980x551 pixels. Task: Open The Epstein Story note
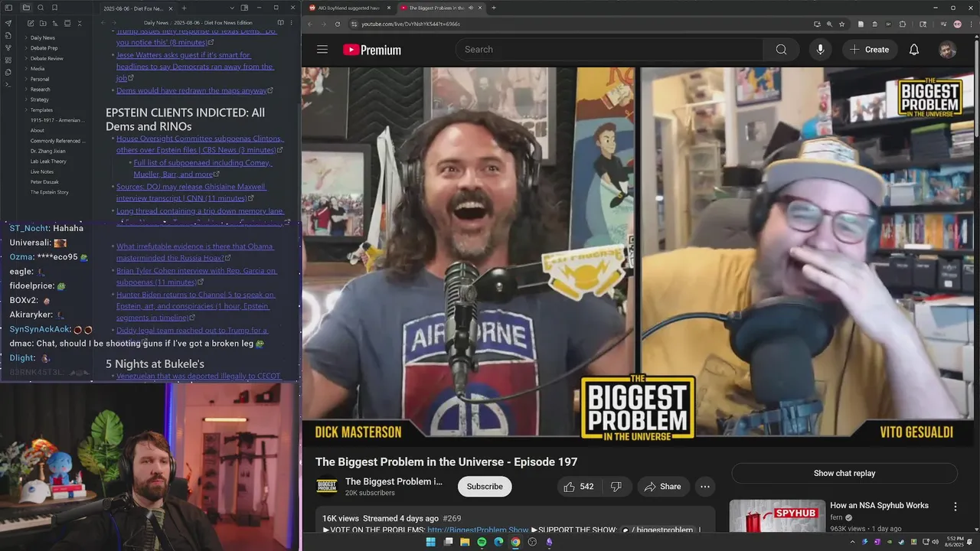point(49,193)
